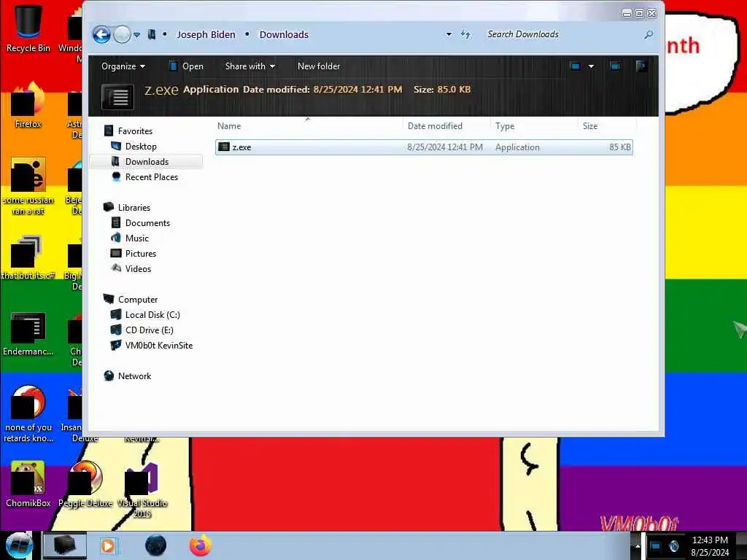Open CD Drive (E:)
Viewport: 747px width, 560px height.
(149, 330)
